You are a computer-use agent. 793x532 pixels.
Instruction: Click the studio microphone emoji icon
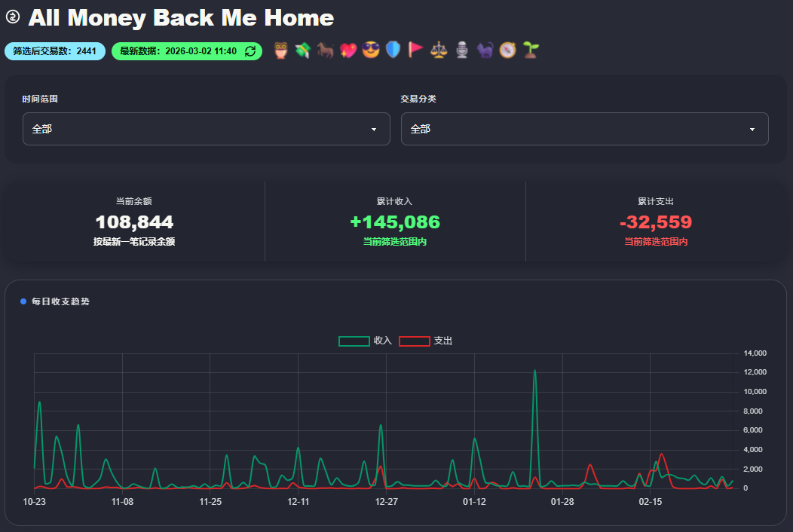click(x=462, y=50)
